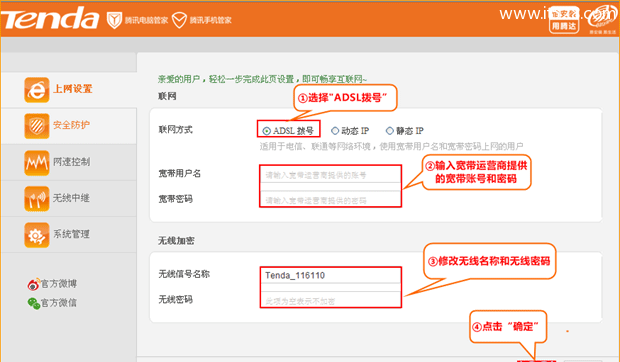Click the 联网 section heading
Image resolution: width=620 pixels, height=362 pixels.
(x=167, y=96)
